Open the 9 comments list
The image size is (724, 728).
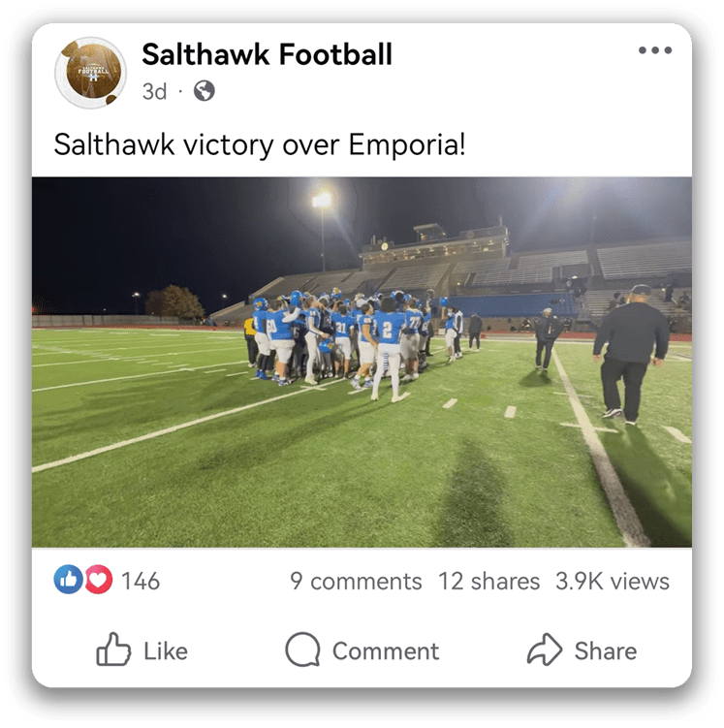pos(356,582)
